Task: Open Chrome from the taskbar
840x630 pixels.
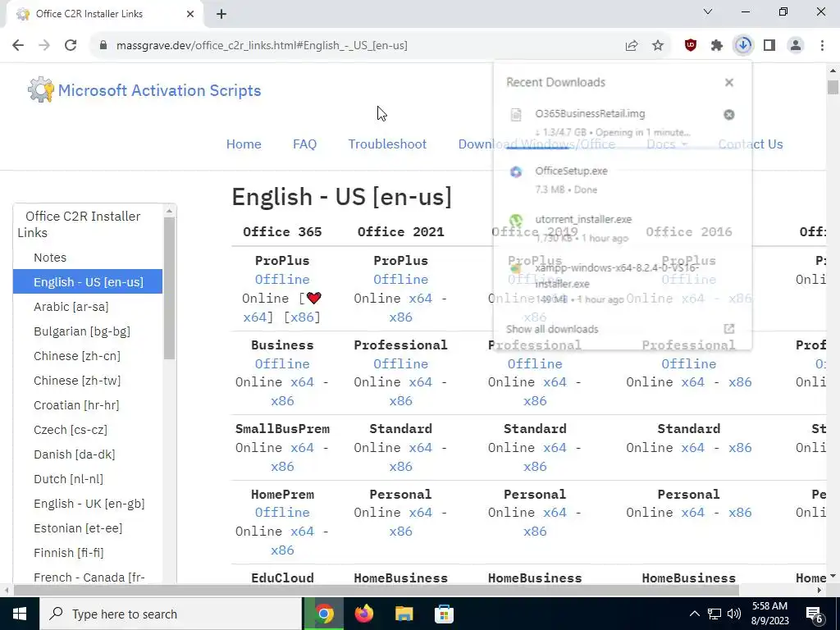Action: pyautogui.click(x=324, y=614)
